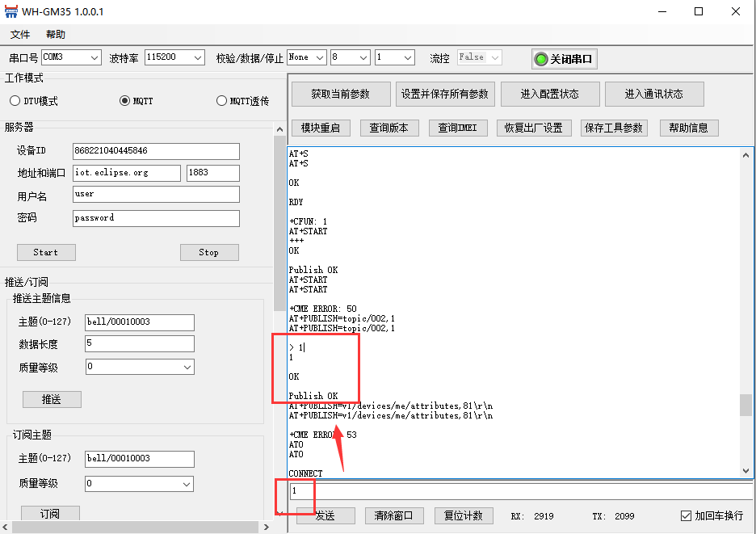The height and width of the screenshot is (534, 756).
Task: Open the 帮助 menu
Action: point(56,35)
